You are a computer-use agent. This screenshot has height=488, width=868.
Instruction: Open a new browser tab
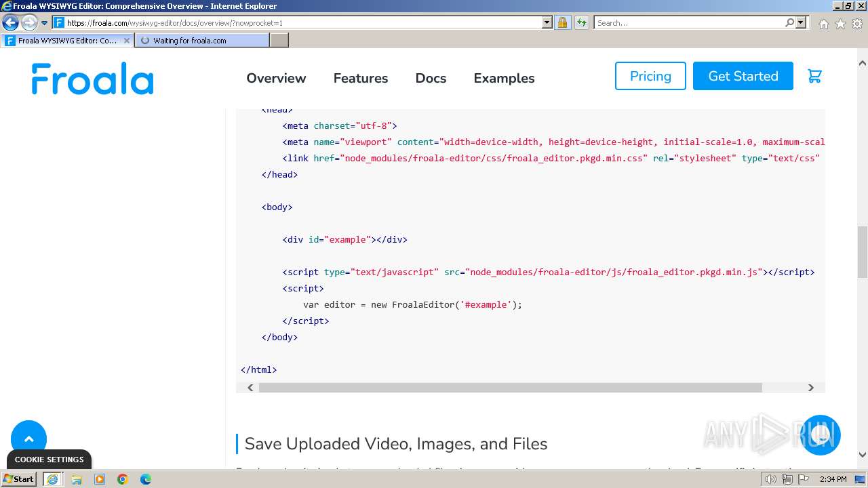coord(279,41)
